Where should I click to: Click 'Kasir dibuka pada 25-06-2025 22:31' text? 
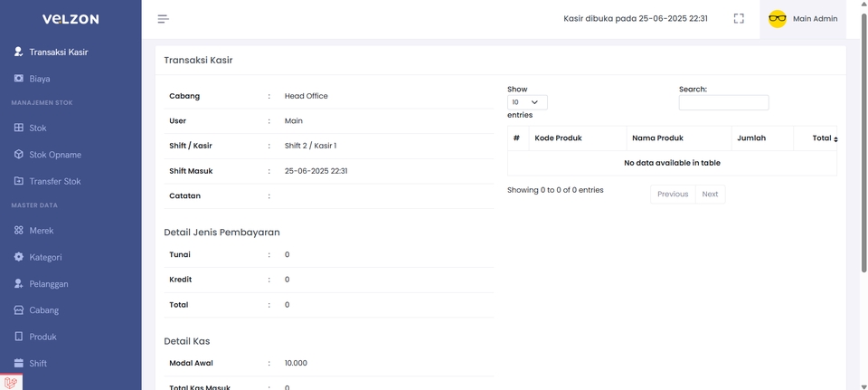point(636,19)
